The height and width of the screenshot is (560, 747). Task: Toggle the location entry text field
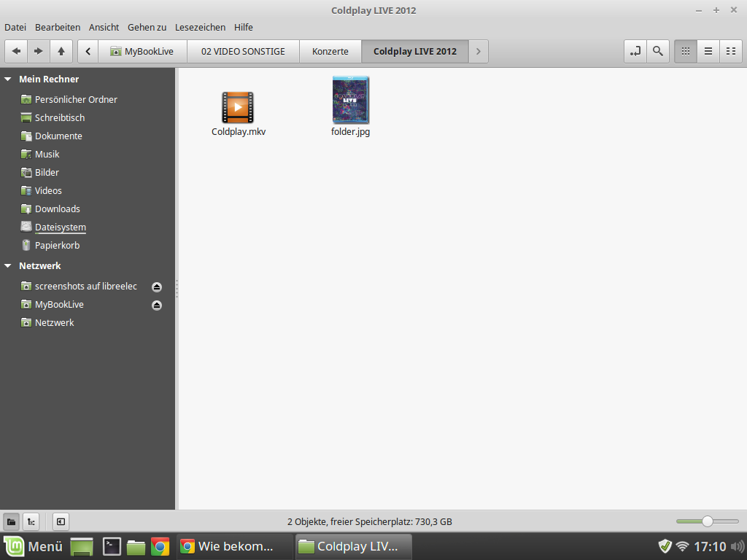[x=635, y=52]
